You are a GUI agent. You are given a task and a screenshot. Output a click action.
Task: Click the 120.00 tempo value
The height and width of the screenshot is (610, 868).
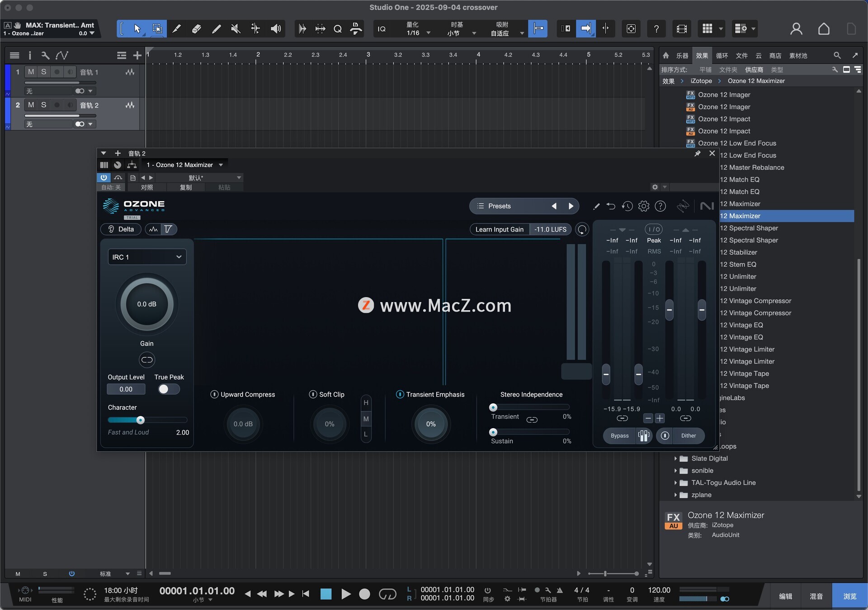pos(659,590)
